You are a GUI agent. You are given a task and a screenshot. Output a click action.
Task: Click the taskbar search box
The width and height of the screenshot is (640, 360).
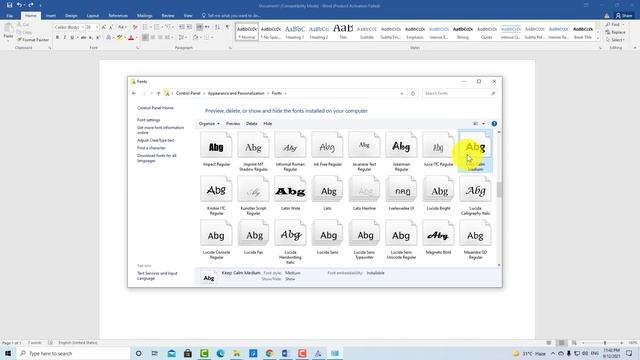73,353
